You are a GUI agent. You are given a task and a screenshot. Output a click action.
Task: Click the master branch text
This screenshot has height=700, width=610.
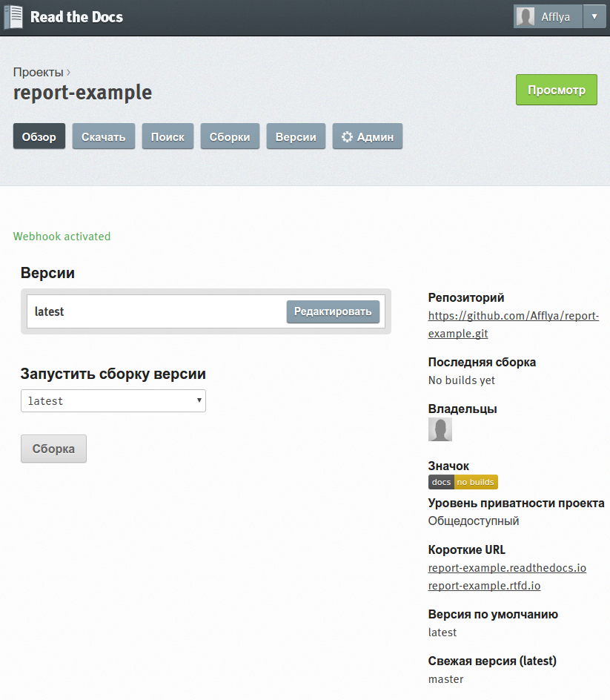coord(445,679)
